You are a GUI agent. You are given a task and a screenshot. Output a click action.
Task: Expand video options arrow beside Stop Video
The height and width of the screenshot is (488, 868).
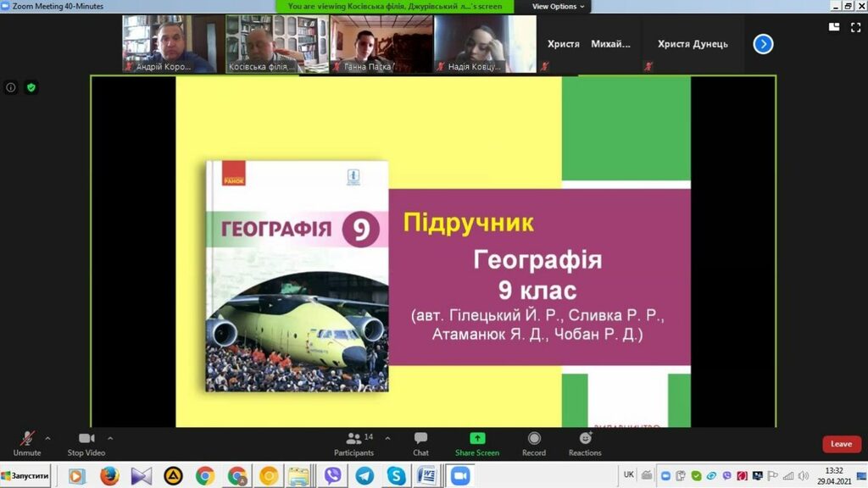[x=110, y=438]
